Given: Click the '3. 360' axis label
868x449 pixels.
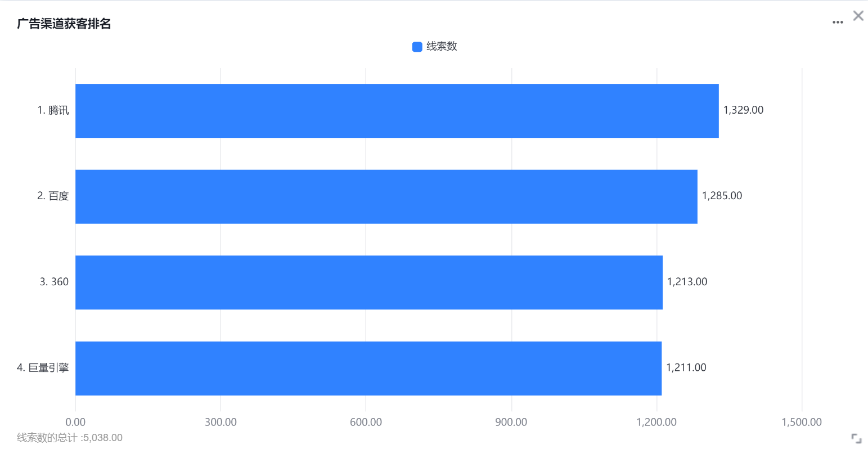Looking at the screenshot, I should (54, 282).
